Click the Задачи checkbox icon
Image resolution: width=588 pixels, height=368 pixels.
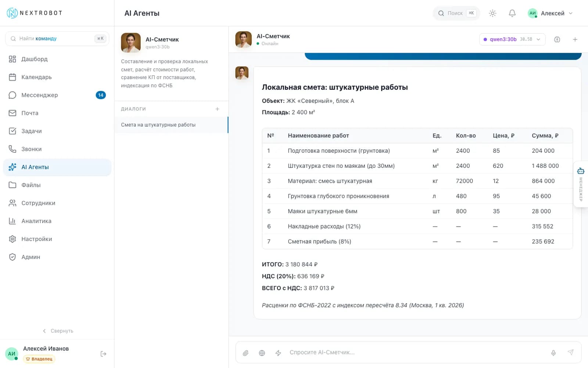click(12, 131)
